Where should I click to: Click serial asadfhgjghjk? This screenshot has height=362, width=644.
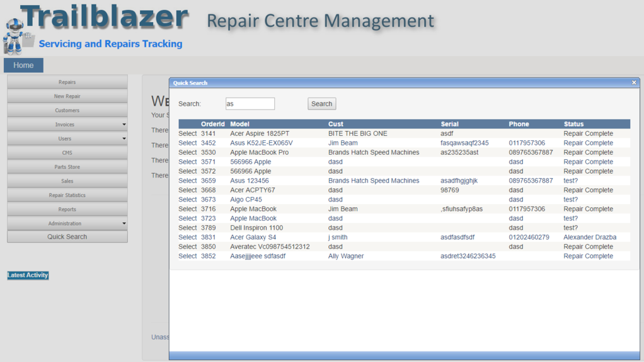[459, 181]
